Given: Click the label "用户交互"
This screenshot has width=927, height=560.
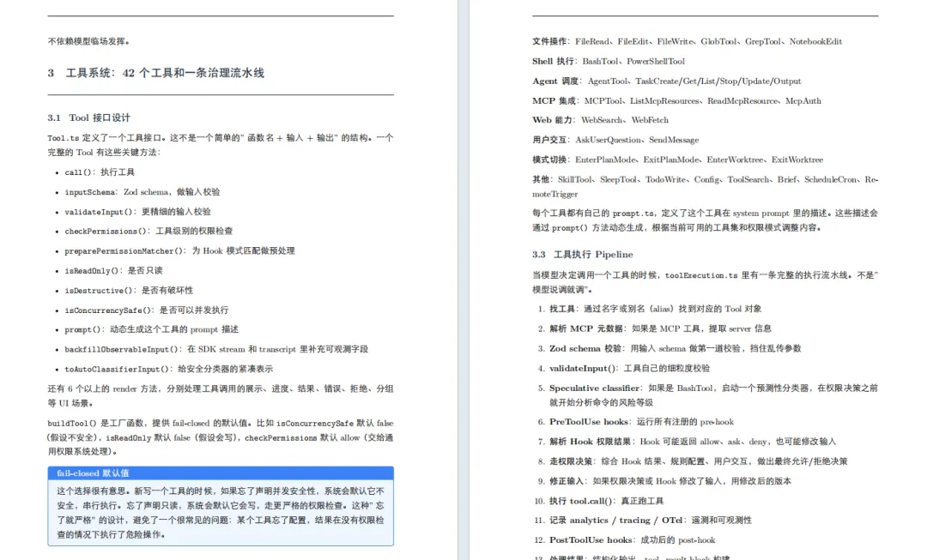Looking at the screenshot, I should [549, 140].
